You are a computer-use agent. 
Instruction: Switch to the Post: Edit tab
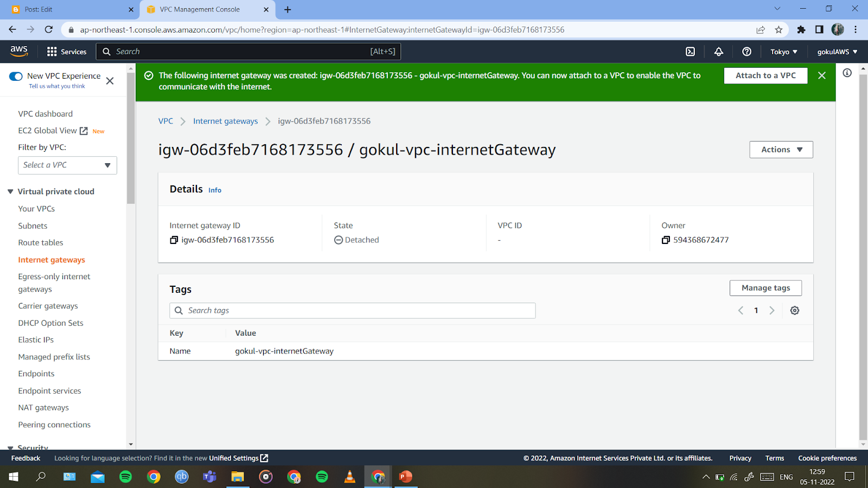point(69,9)
